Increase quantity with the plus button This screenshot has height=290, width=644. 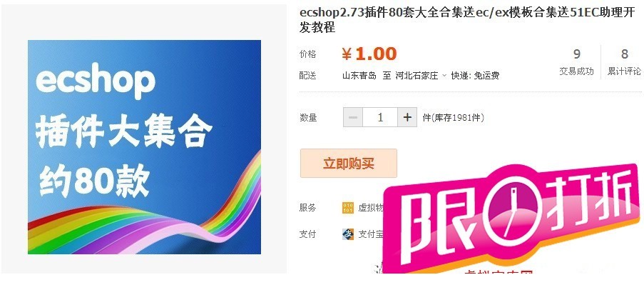click(407, 117)
